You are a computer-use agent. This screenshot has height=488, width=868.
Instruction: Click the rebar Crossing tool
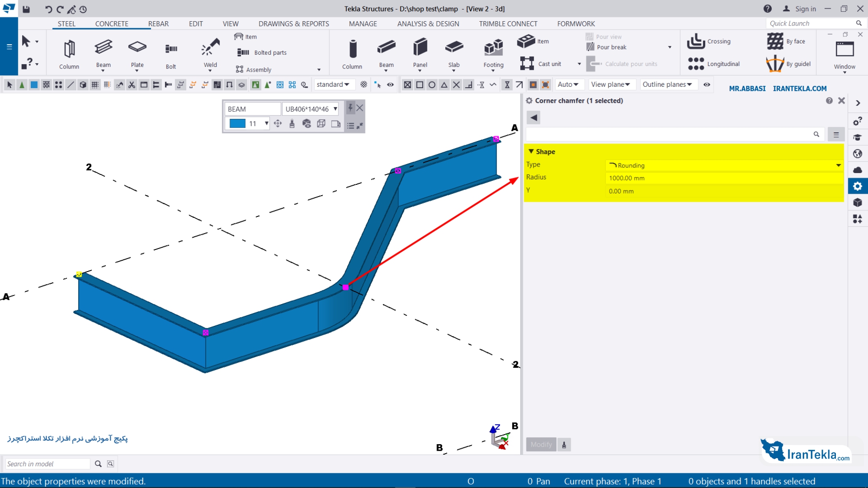pyautogui.click(x=709, y=42)
